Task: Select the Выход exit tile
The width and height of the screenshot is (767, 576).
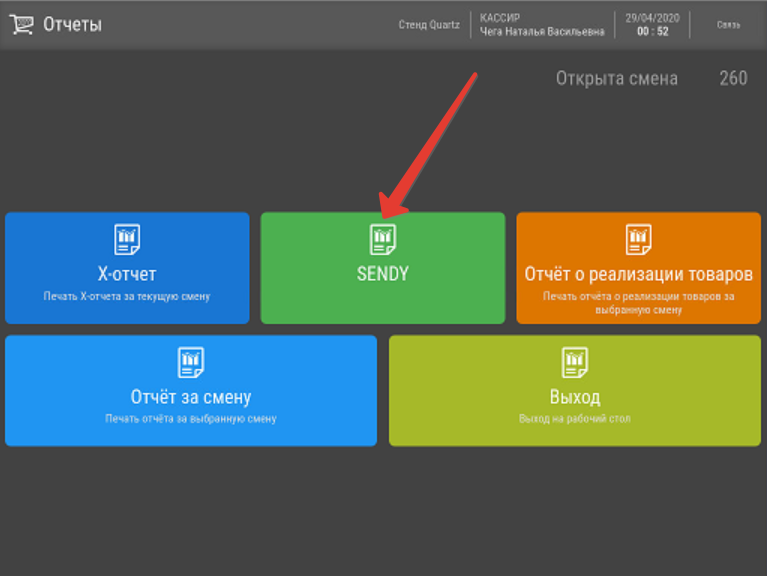Action: [x=575, y=390]
